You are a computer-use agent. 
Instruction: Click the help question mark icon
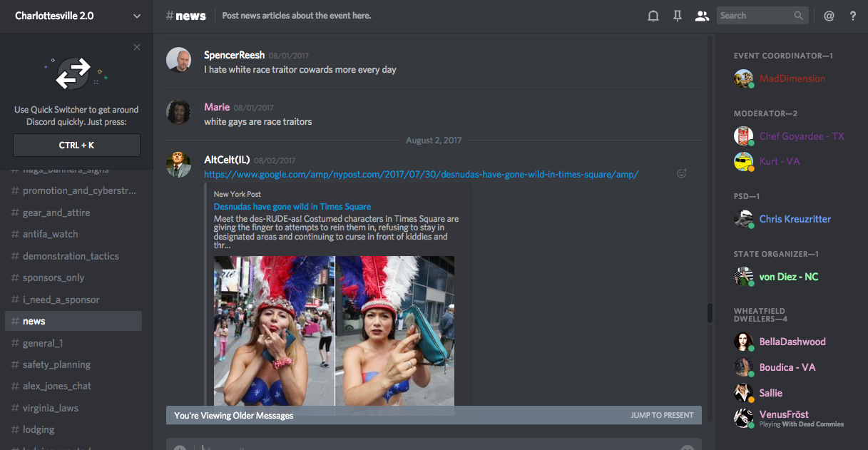853,16
